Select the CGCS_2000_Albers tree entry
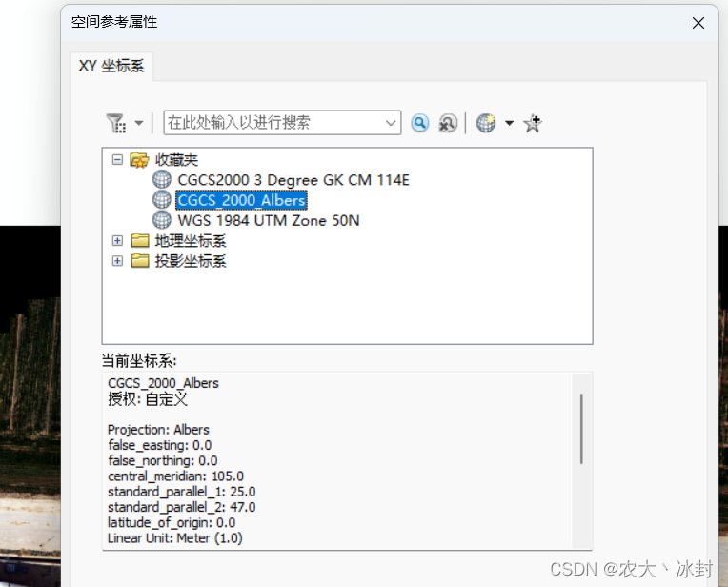 pos(241,200)
